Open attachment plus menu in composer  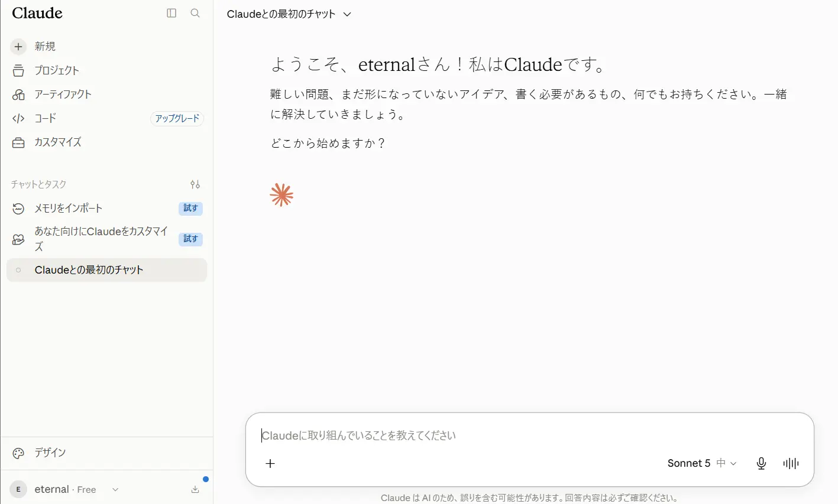point(270,463)
